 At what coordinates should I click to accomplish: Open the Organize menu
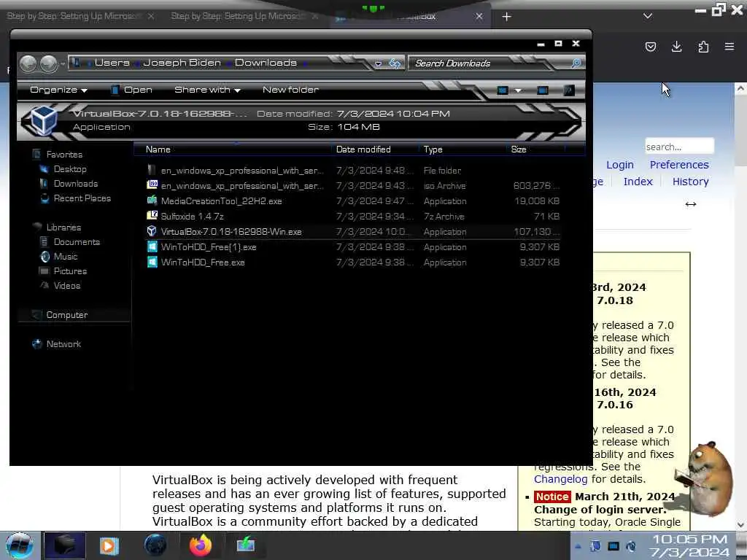click(x=58, y=90)
